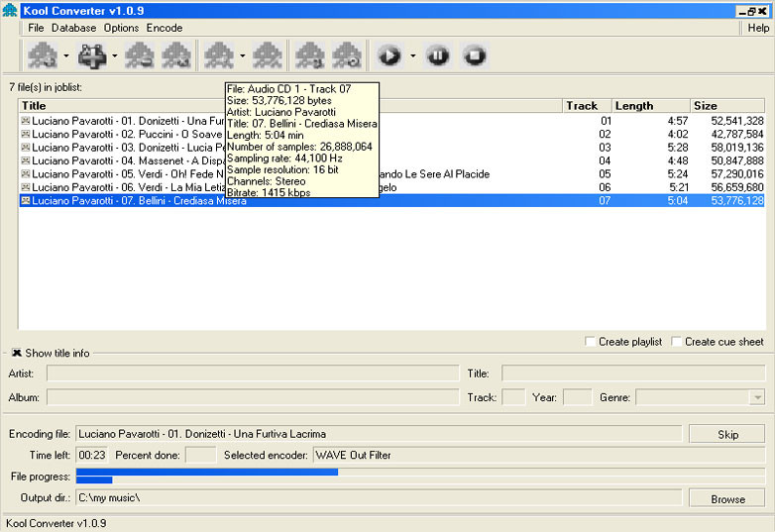Viewport: 775px width, 532px height.
Task: Click the '7 file(s) in joblist' label
Action: pyautogui.click(x=45, y=87)
